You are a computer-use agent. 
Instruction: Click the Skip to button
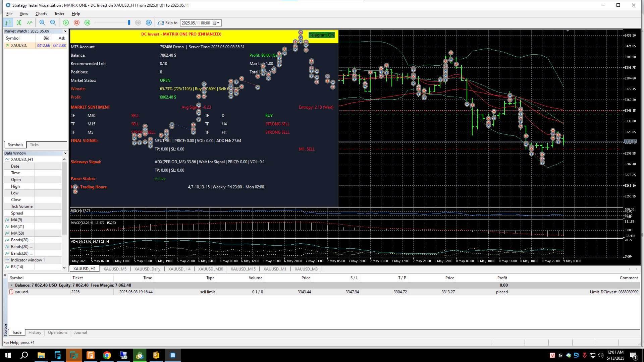(x=168, y=23)
